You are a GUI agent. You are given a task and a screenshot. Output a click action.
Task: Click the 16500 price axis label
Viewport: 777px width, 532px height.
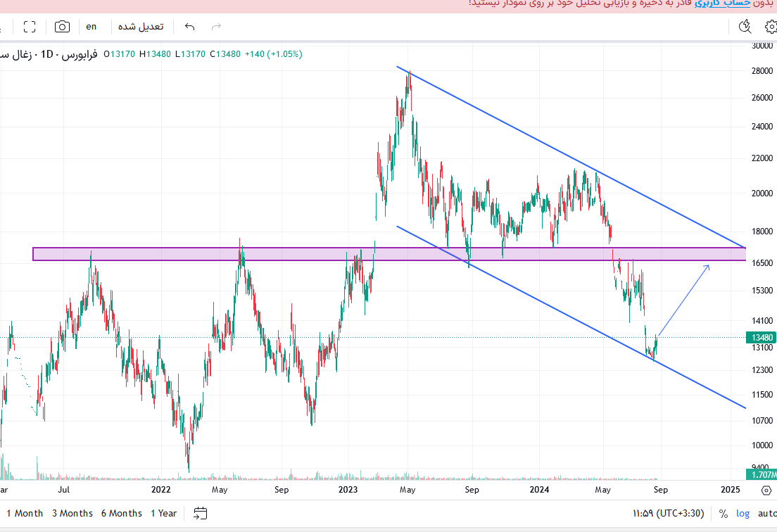click(762, 263)
